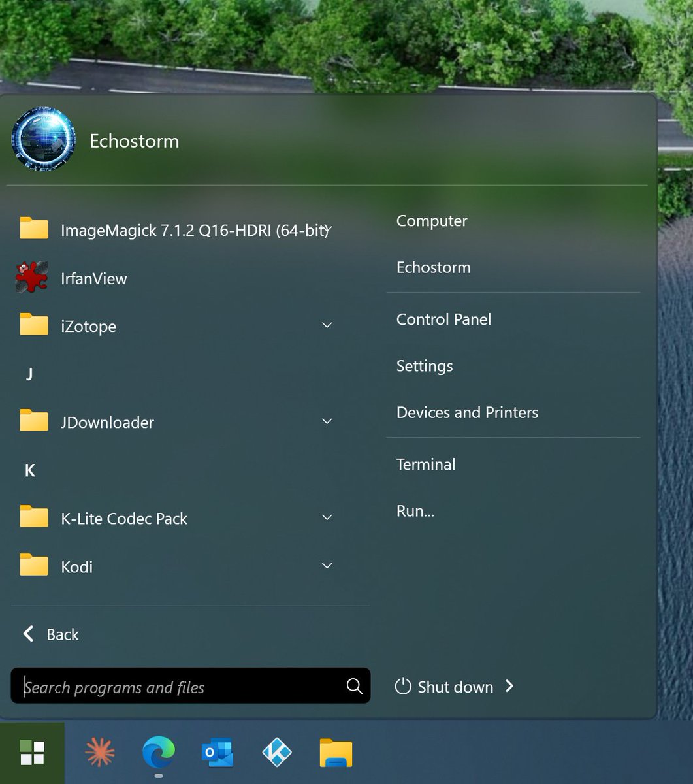Click the K-Lite Codec Pack folder icon
Viewport: 693px width, 784px height.
click(x=34, y=517)
